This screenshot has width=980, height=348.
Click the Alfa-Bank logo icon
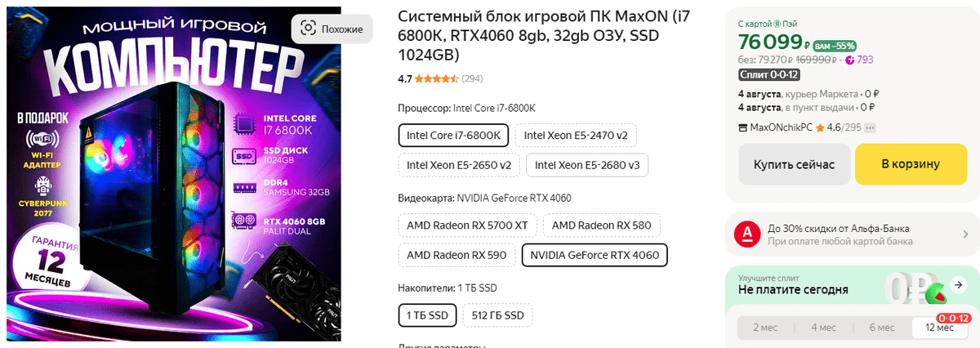coord(744,234)
